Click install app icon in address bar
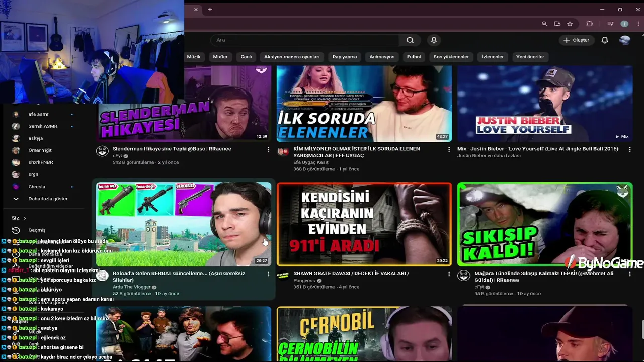The height and width of the screenshot is (362, 644). click(x=557, y=24)
